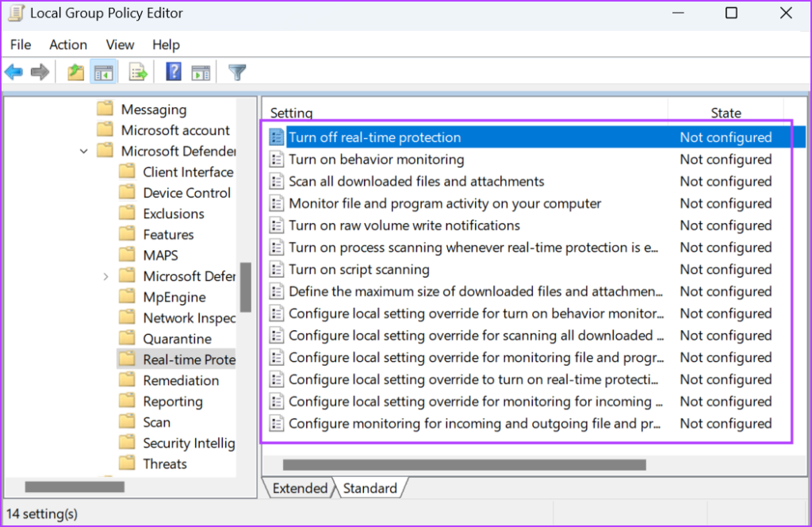Select the Client Interface folder
The image size is (812, 527).
tap(188, 172)
